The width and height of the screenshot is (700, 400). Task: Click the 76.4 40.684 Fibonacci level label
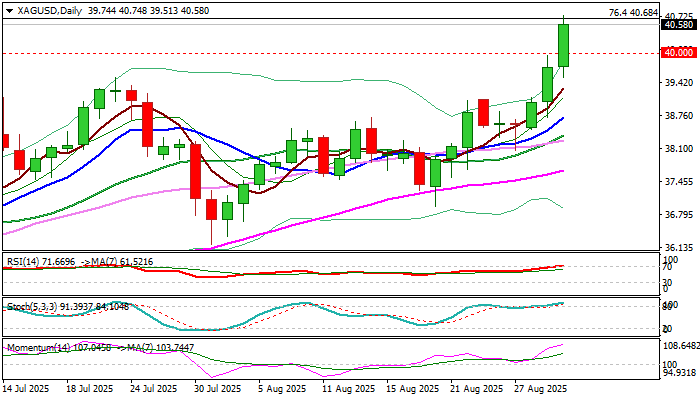[633, 13]
